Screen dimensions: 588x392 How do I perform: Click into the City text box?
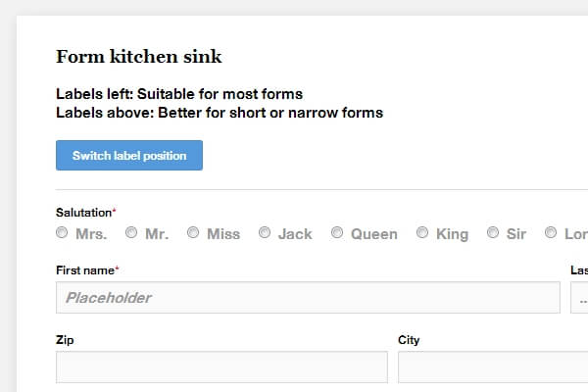492,367
